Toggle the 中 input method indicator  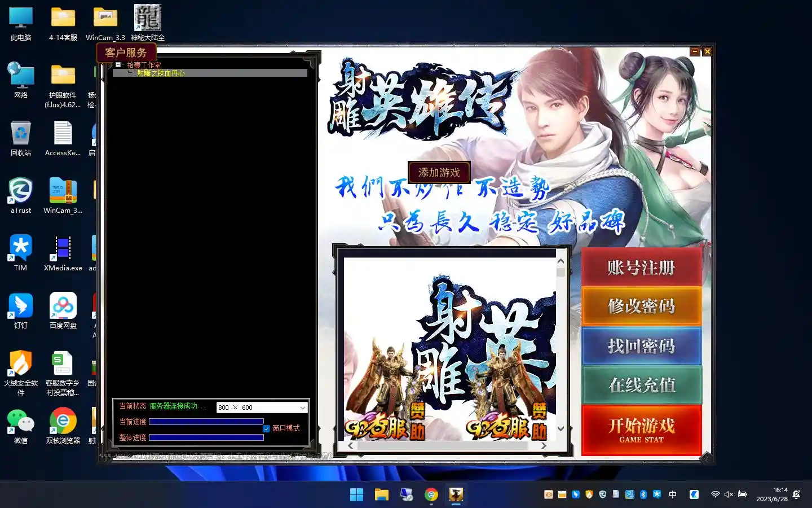pyautogui.click(x=673, y=494)
